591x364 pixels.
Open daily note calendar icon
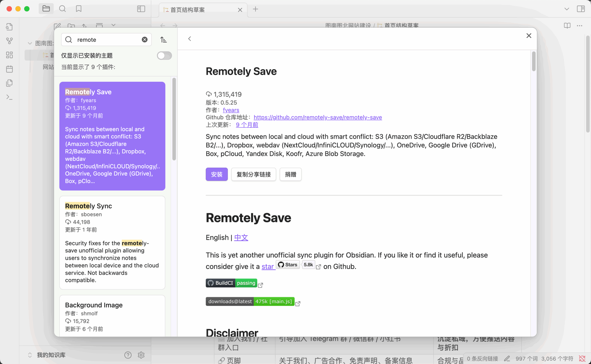pos(9,69)
